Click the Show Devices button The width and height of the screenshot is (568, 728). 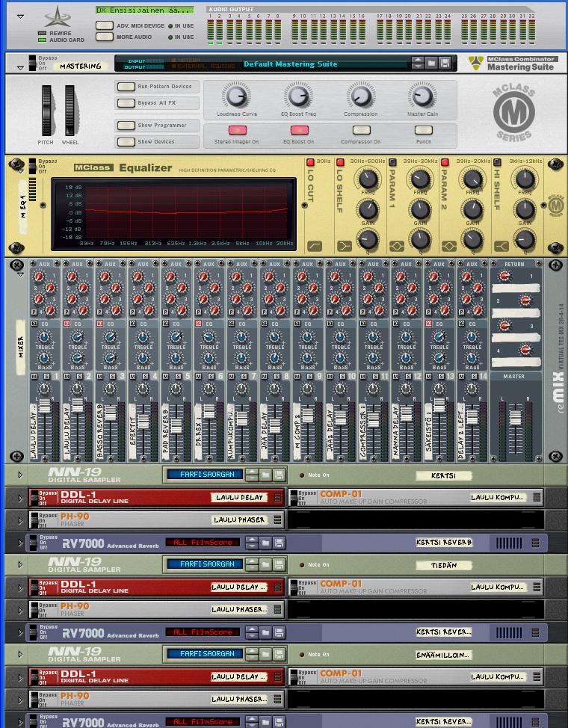click(x=126, y=141)
